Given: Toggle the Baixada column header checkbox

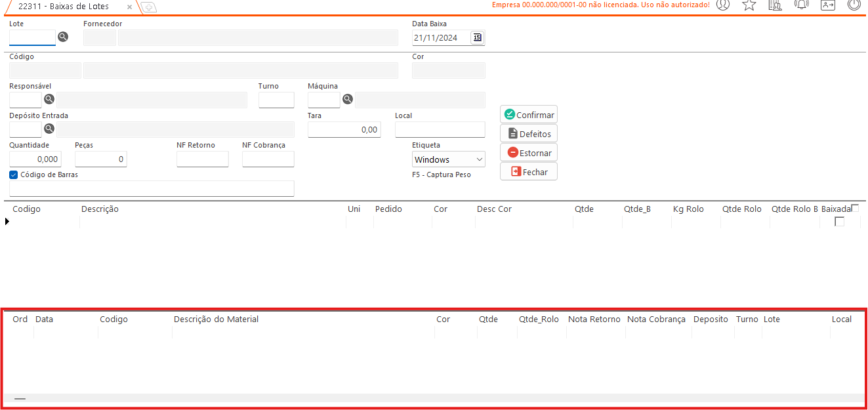Looking at the screenshot, I should click(855, 208).
